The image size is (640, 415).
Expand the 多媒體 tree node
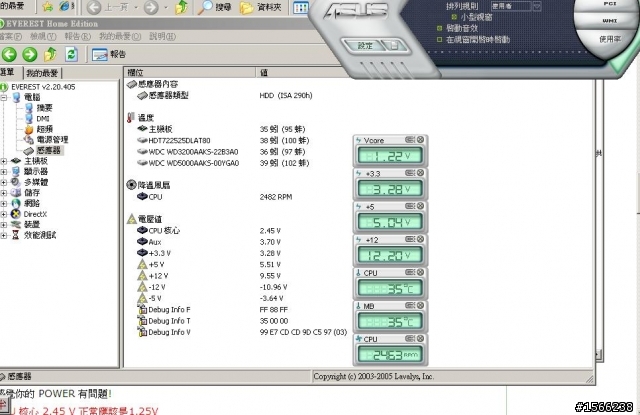tap(4, 182)
